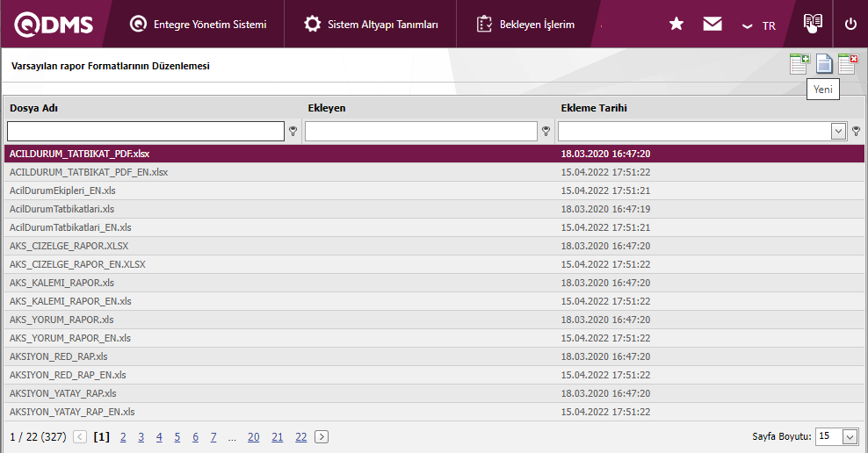Select row AKS_CIZELGE_RAPOR_EN.XLSX
868x453 pixels.
(434, 264)
